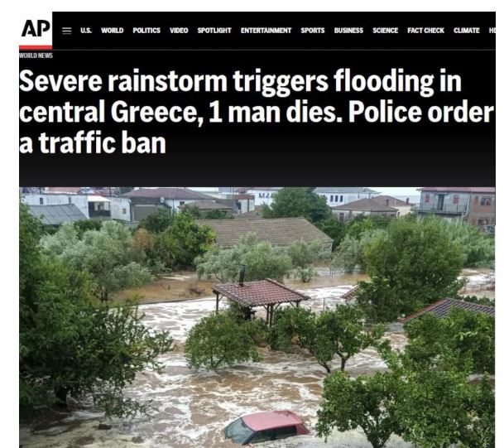Open the Fact Check section

coord(425,31)
